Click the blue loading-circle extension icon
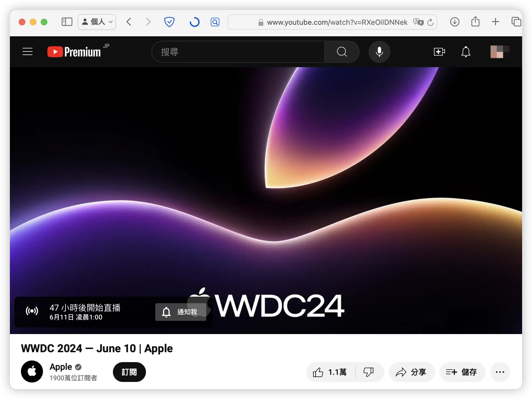The width and height of the screenshot is (532, 399). tap(194, 22)
